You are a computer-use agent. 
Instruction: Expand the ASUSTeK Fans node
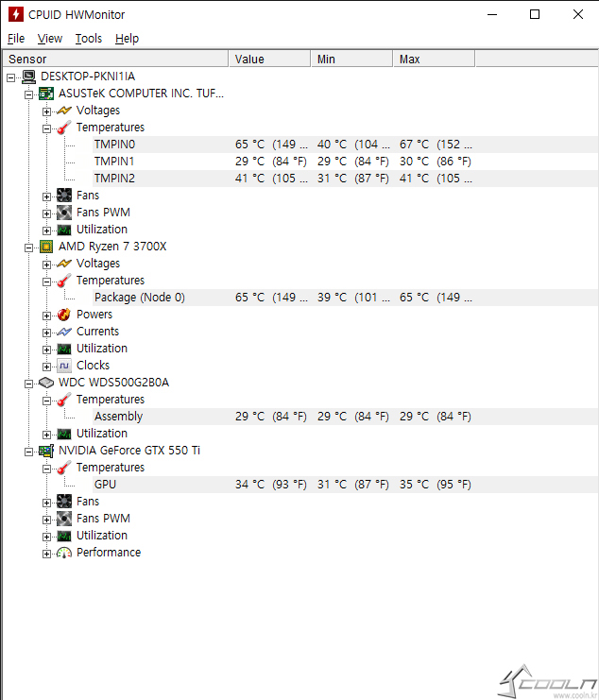[46, 196]
